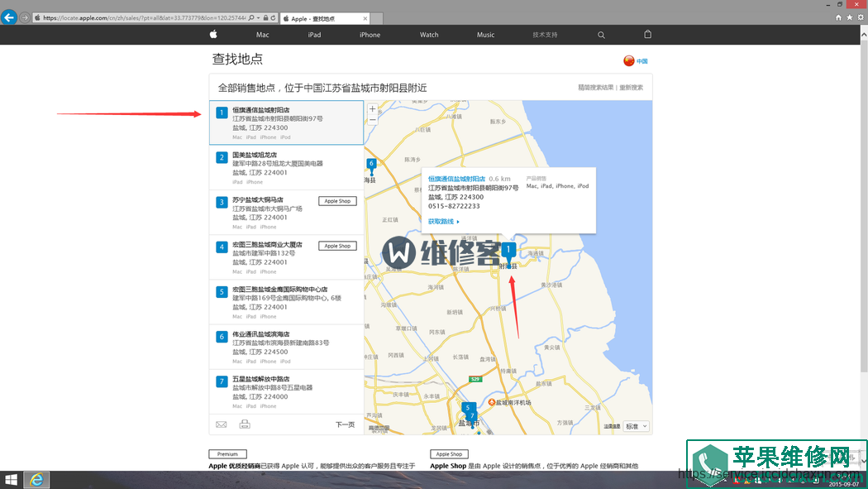This screenshot has height=489, width=868.
Task: Open browser favorites star icon
Action: point(849,17)
